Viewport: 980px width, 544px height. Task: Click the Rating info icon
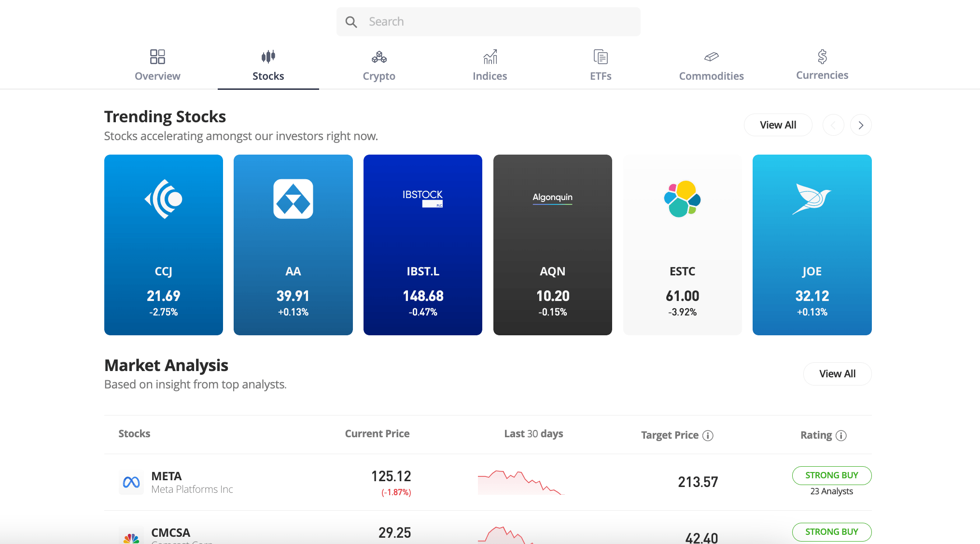841,435
